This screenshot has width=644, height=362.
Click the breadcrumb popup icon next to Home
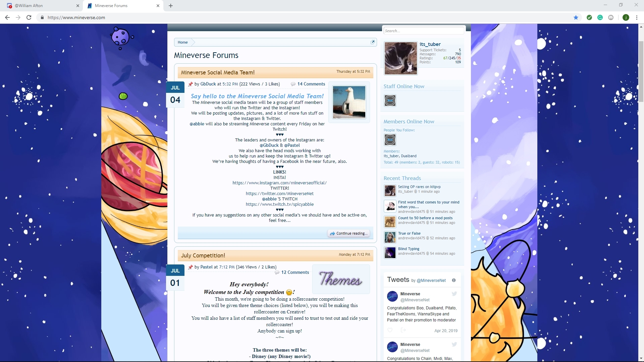tap(372, 42)
